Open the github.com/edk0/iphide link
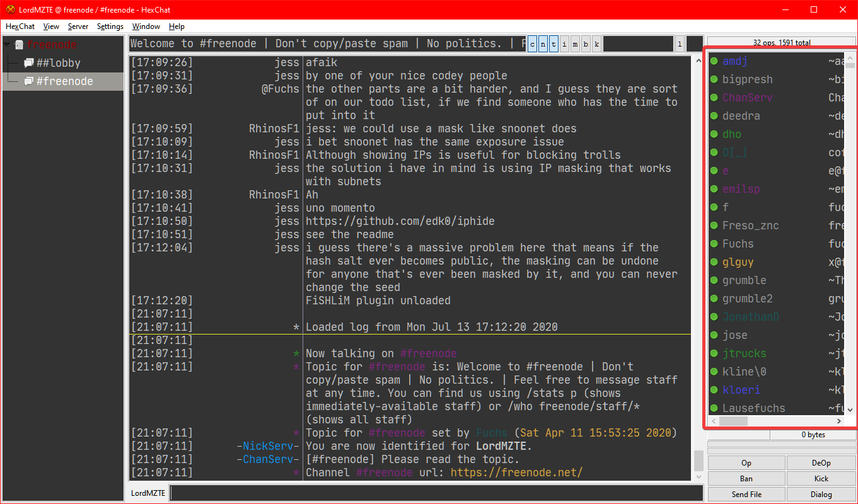The width and height of the screenshot is (858, 504). (x=400, y=221)
